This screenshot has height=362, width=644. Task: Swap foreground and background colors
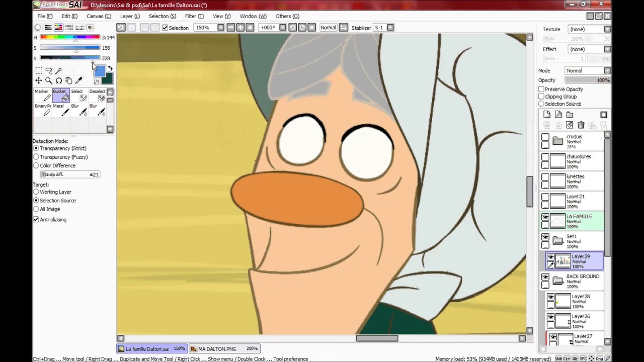point(110,68)
